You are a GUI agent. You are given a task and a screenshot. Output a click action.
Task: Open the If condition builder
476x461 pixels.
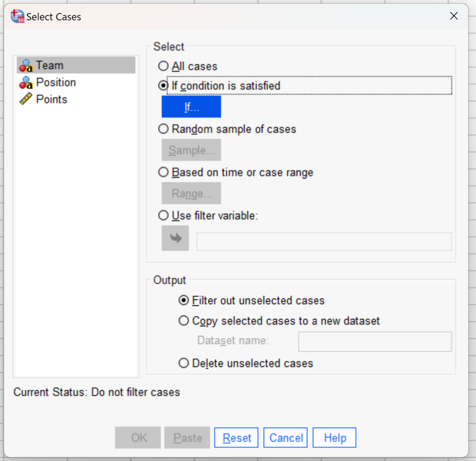pyautogui.click(x=191, y=106)
